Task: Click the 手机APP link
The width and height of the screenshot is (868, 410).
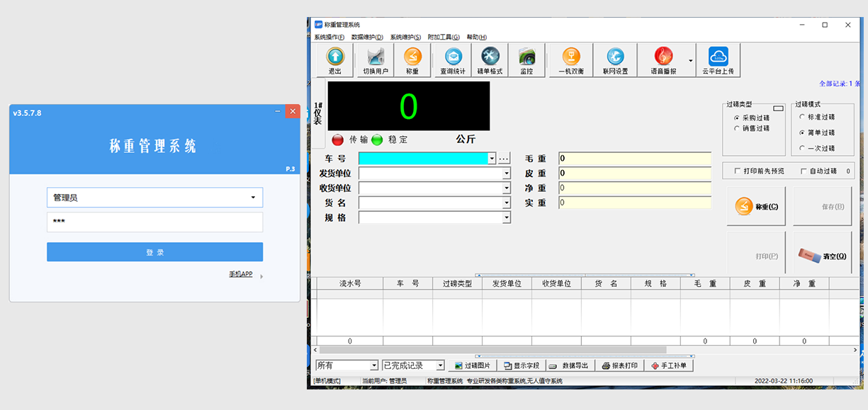Action: pos(240,274)
